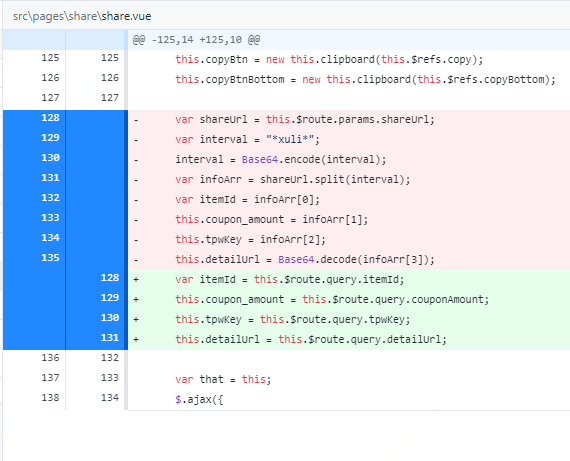Click removed line with Base64.encode(interval)
The height and width of the screenshot is (461, 570).
pyautogui.click(x=281, y=159)
